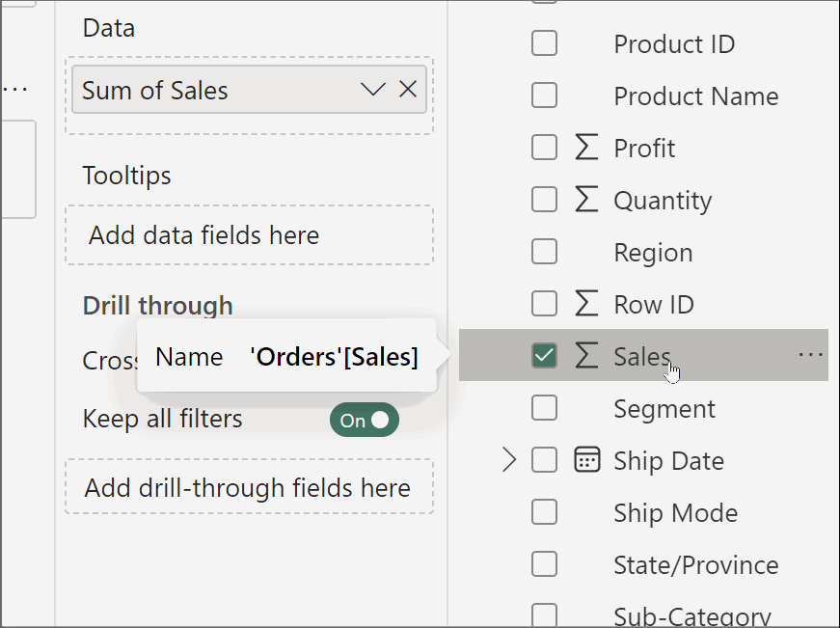Check the Product Name checkbox
The width and height of the screenshot is (840, 628).
click(x=545, y=96)
